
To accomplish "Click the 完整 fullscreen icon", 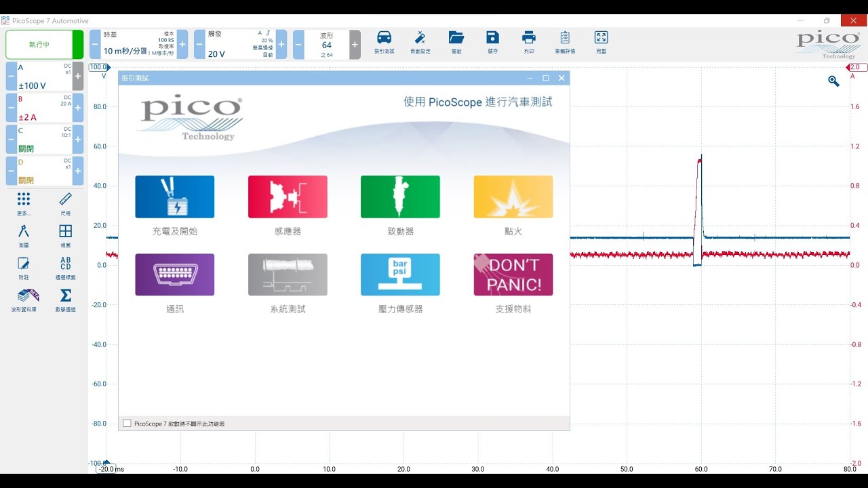I will (601, 42).
